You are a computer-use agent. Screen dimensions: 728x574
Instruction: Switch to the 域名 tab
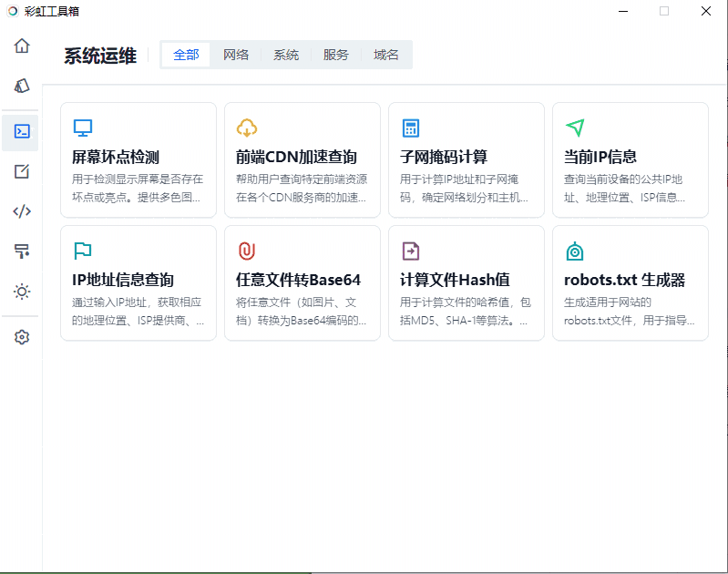(386, 55)
